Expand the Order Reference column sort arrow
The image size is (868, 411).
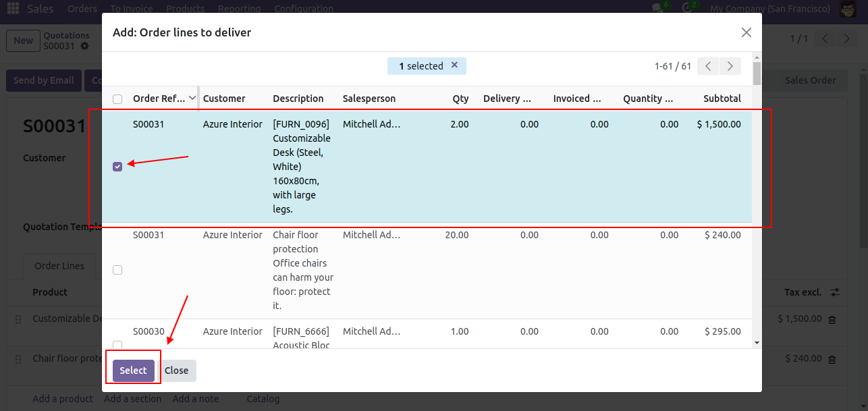click(192, 98)
